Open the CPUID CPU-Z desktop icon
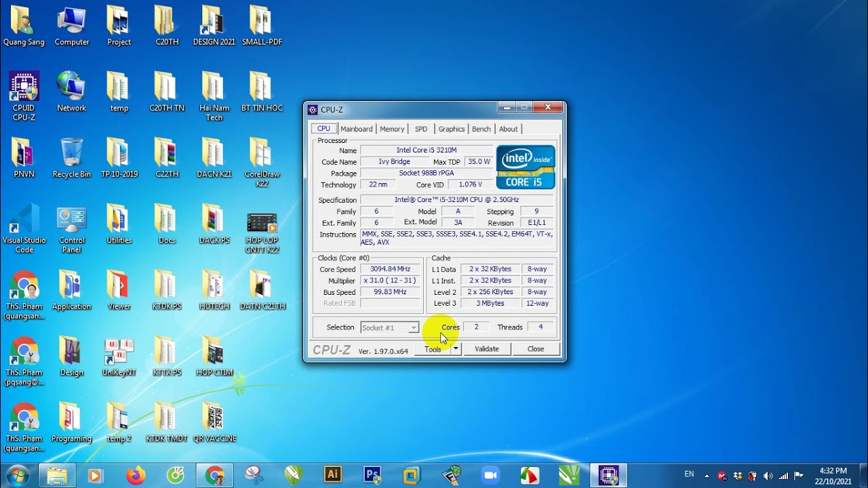This screenshot has width=868, height=488. 24,96
